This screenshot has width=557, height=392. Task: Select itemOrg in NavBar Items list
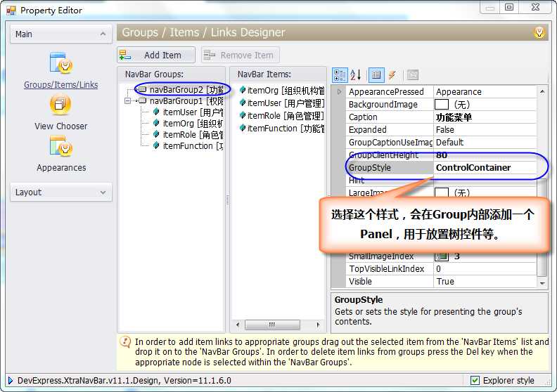coord(286,90)
